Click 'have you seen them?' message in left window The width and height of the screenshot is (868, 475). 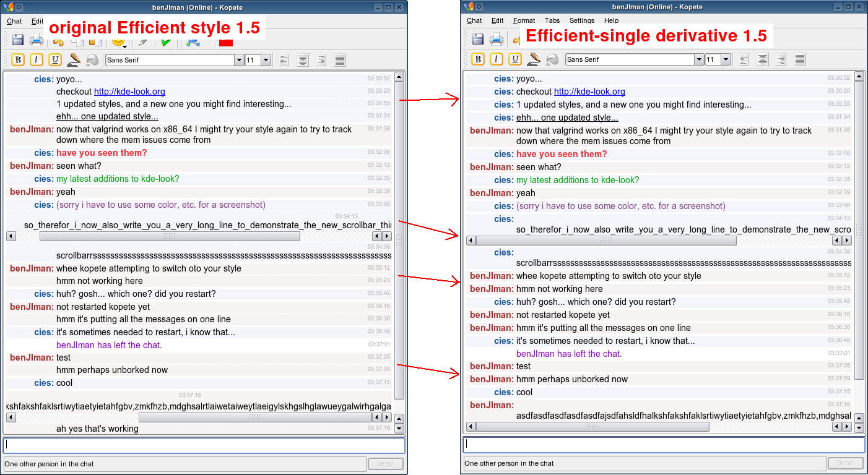coord(102,153)
